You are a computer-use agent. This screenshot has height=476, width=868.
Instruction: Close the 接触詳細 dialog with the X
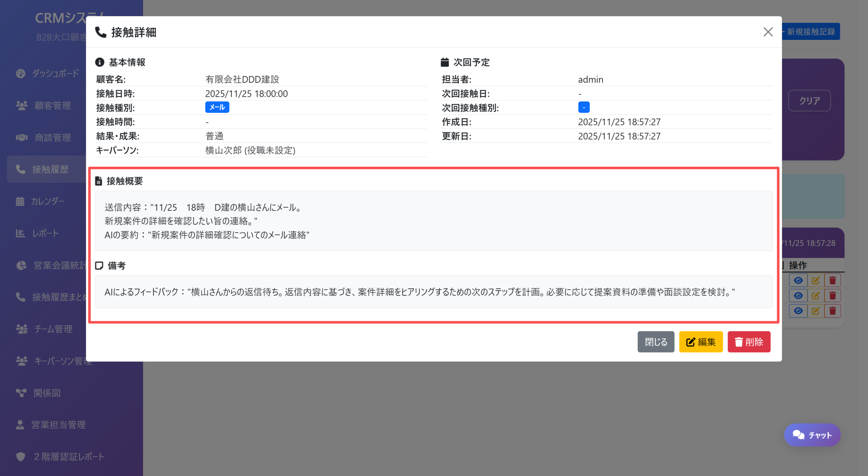(768, 32)
